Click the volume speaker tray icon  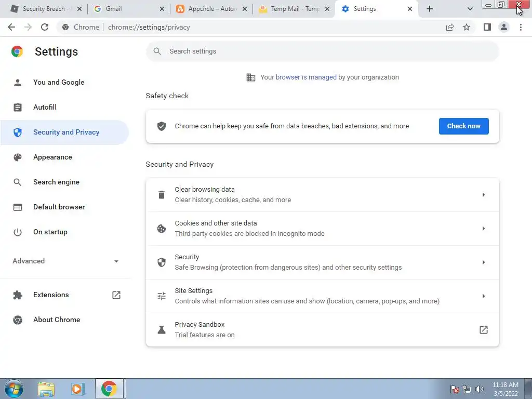(480, 389)
